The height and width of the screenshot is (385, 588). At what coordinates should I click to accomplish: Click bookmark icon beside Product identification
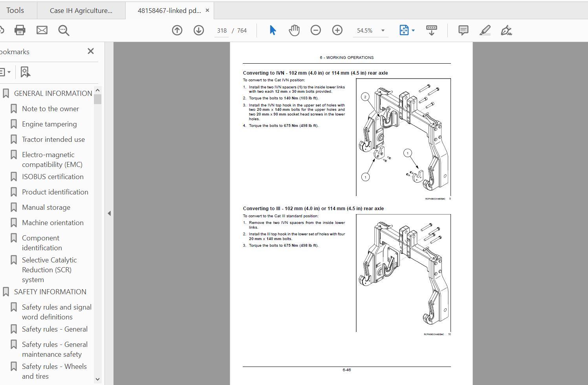coord(14,192)
